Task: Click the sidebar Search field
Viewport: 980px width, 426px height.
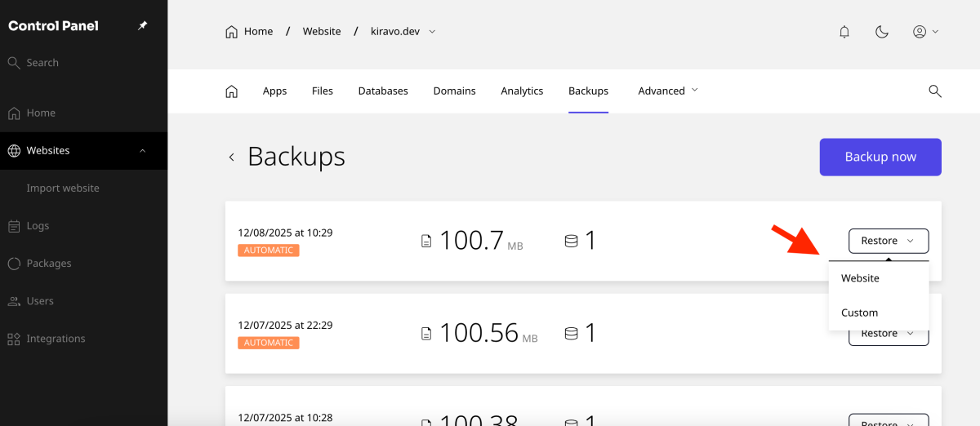Action: coord(42,63)
